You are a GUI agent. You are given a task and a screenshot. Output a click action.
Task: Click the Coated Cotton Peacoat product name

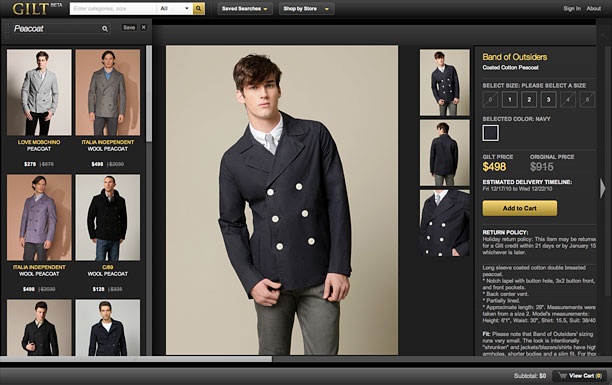[510, 68]
